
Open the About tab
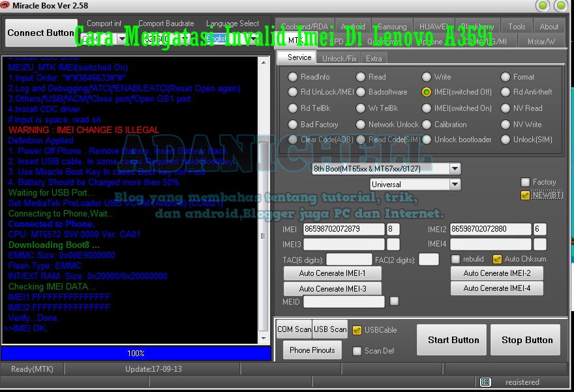pos(549,26)
